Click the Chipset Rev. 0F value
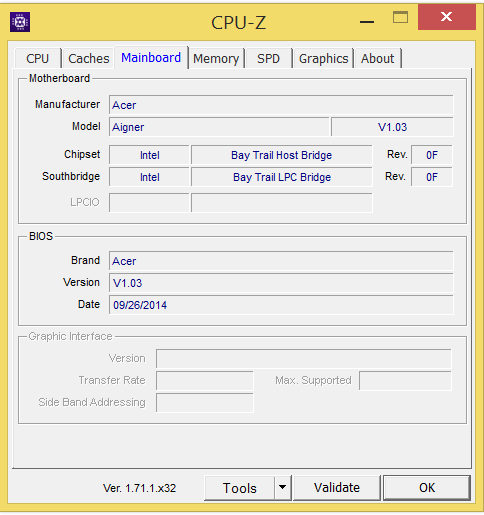484x515 pixels. [432, 155]
